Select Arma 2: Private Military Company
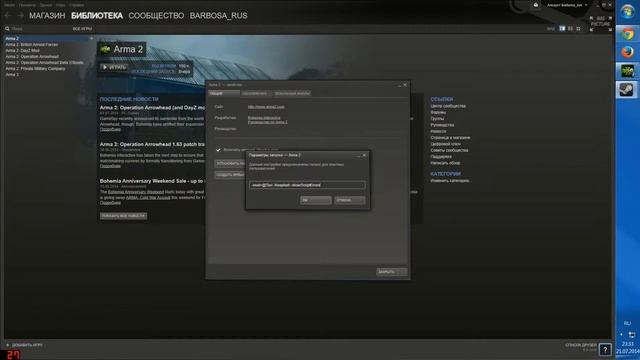The width and height of the screenshot is (640, 360). click(35, 69)
